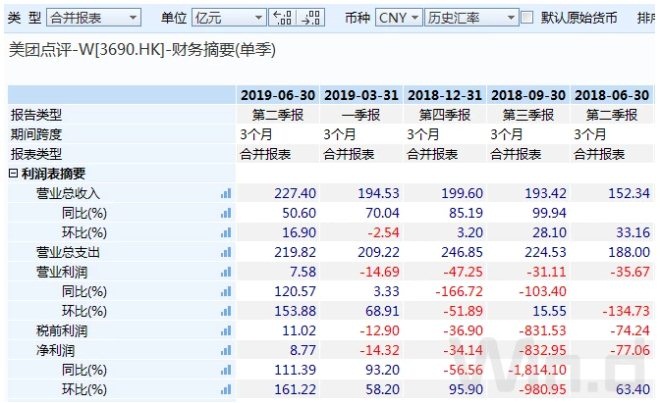Open the 合并报表 type dropdown

(x=94, y=18)
